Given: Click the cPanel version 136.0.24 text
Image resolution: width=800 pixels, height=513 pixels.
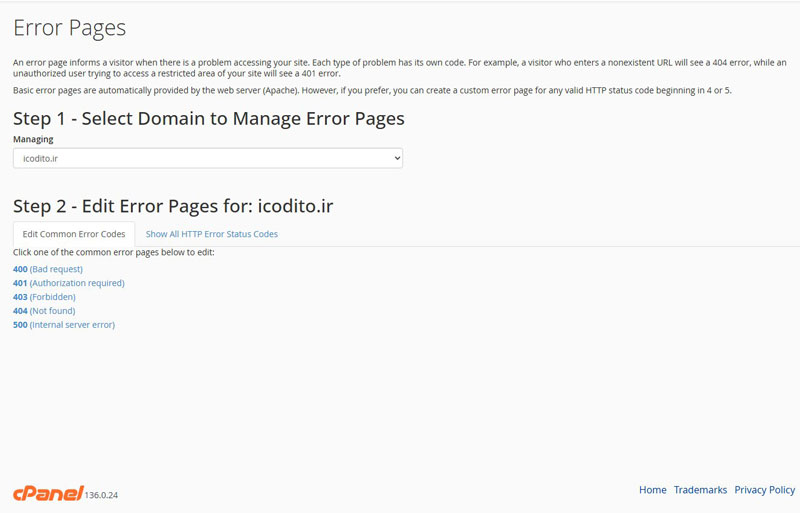Looking at the screenshot, I should click(102, 495).
